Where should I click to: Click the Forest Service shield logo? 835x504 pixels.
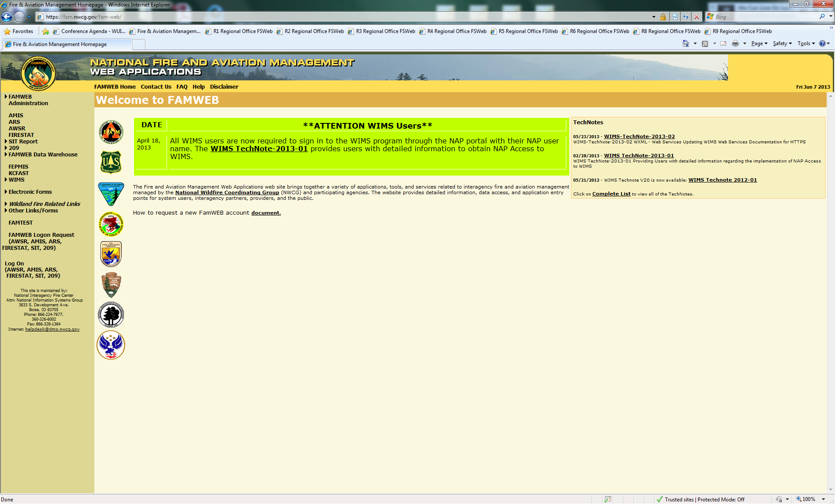point(111,162)
